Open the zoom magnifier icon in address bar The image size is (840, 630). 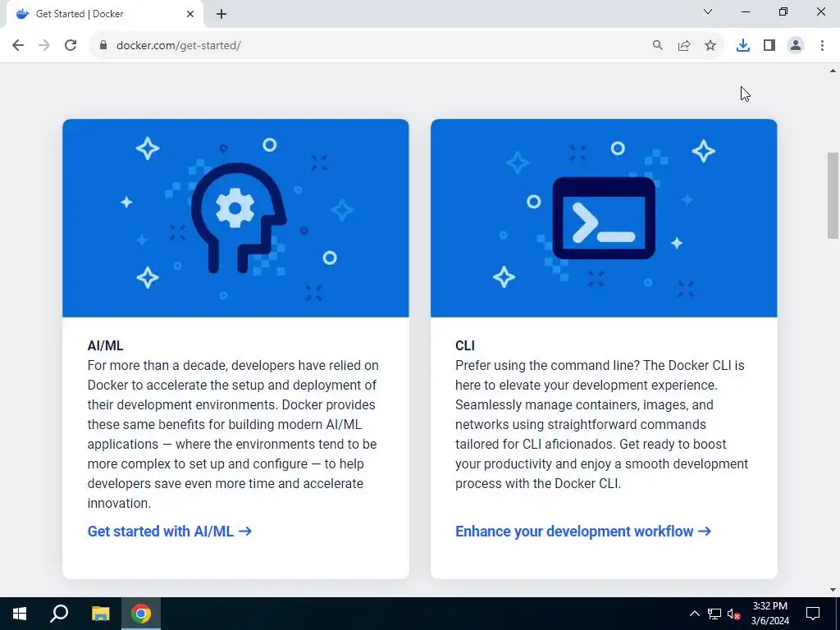click(x=657, y=46)
